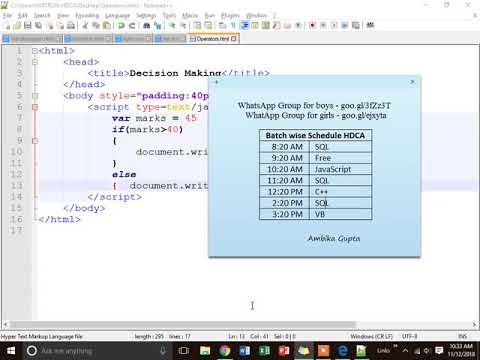The image size is (480, 360).
Task: Pin the schedule note via its top-left pin
Action: pos(216,82)
